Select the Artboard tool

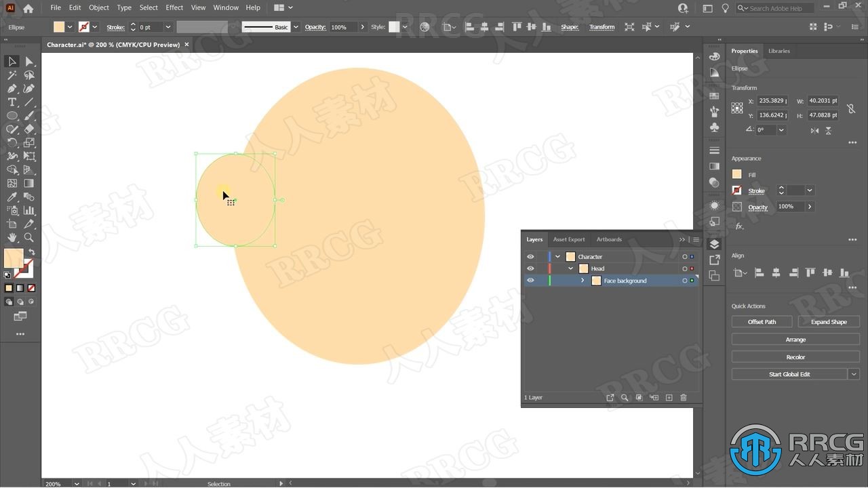click(12, 224)
